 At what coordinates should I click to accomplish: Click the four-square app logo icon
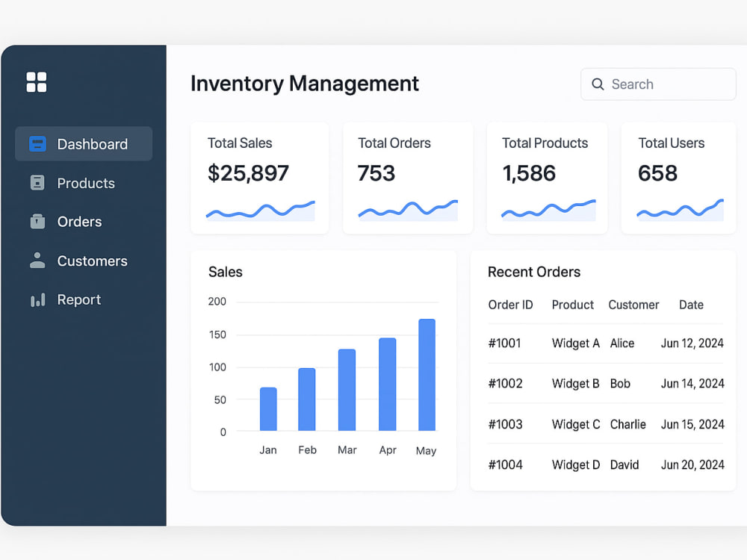(x=37, y=82)
